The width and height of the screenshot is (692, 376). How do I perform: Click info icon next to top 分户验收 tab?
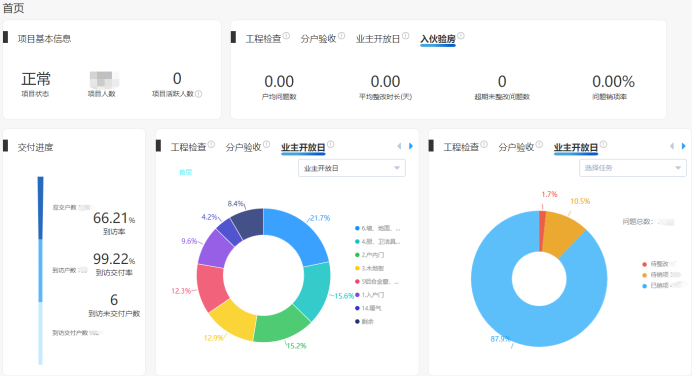tap(342, 36)
